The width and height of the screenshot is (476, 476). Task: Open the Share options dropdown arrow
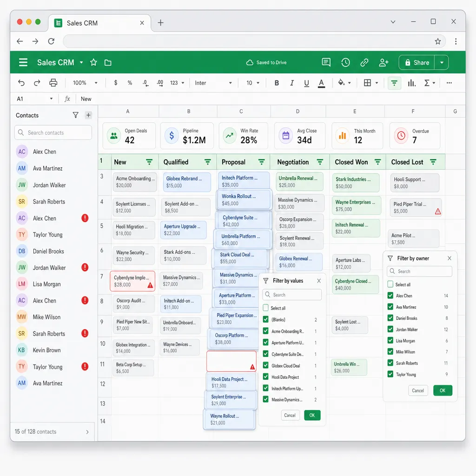pyautogui.click(x=442, y=63)
